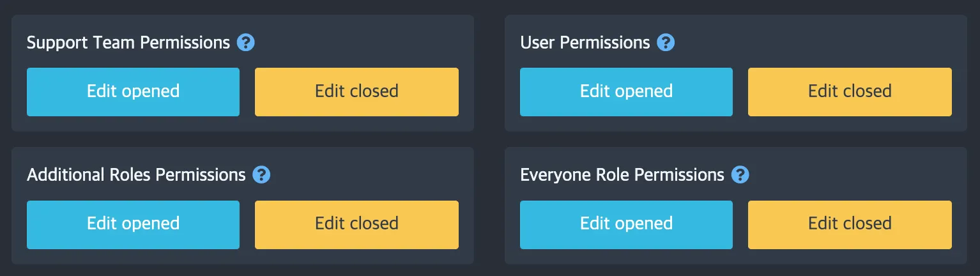Edit closed permissions for Support Team
Screen dimensions: 980x276
[x=356, y=92]
